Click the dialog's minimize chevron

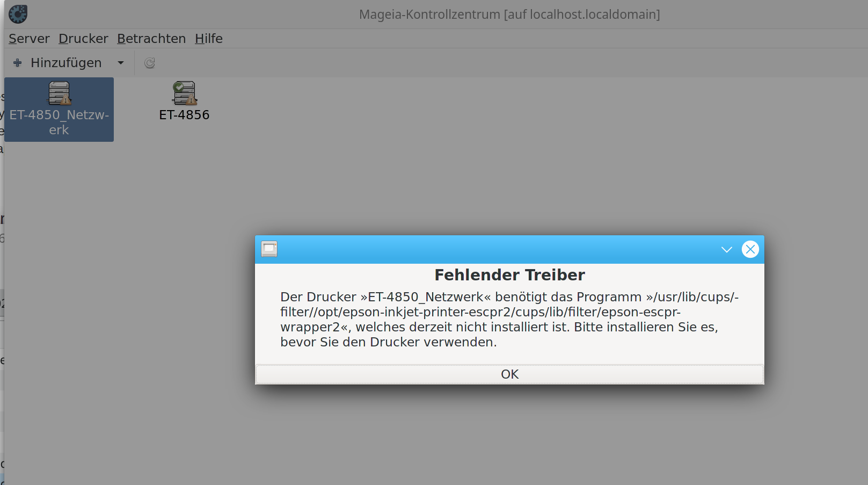727,249
